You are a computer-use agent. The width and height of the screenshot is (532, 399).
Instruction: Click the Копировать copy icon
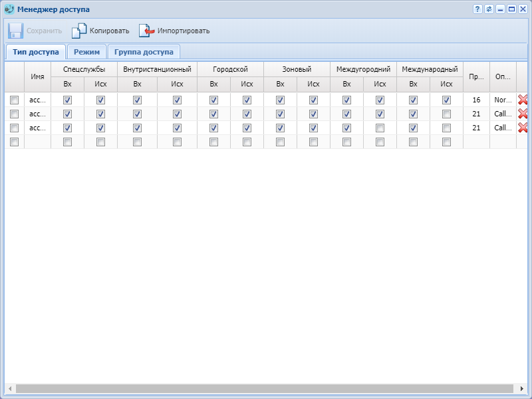[x=79, y=31]
